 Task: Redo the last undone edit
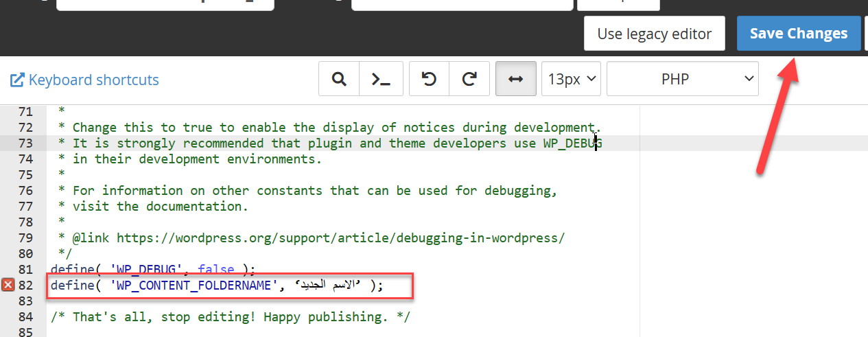[469, 80]
